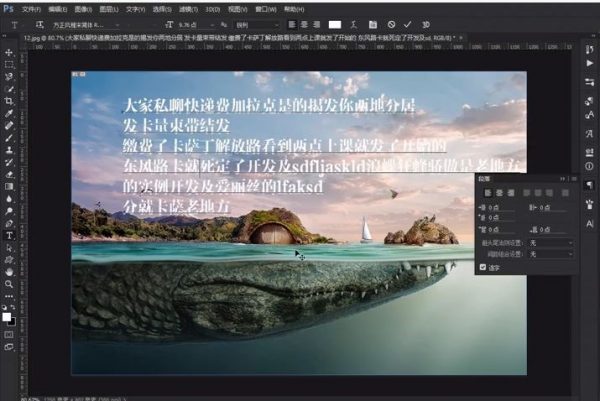This screenshot has height=401, width=600.
Task: Open the font family dropdown
Action: coord(78,22)
